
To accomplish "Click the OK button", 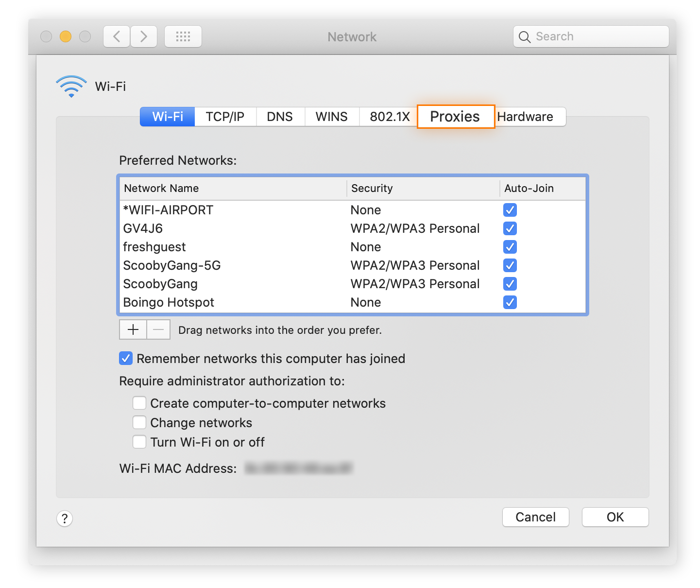I will pos(615,517).
